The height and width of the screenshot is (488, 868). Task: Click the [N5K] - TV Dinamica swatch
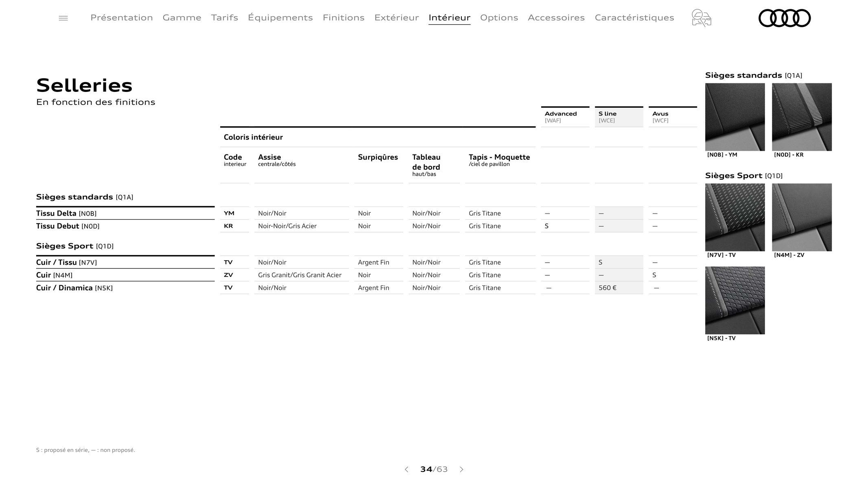pyautogui.click(x=735, y=301)
